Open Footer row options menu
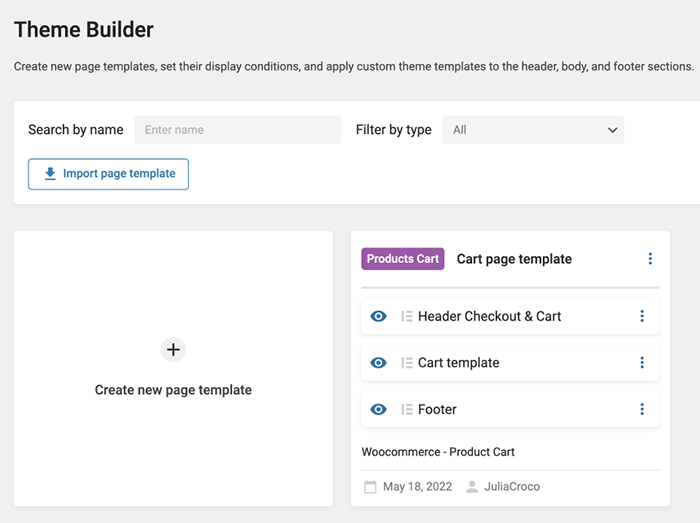 click(x=642, y=409)
